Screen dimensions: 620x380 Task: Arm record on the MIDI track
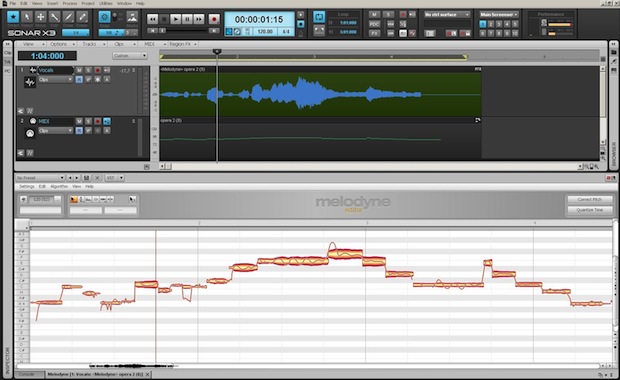pos(98,121)
